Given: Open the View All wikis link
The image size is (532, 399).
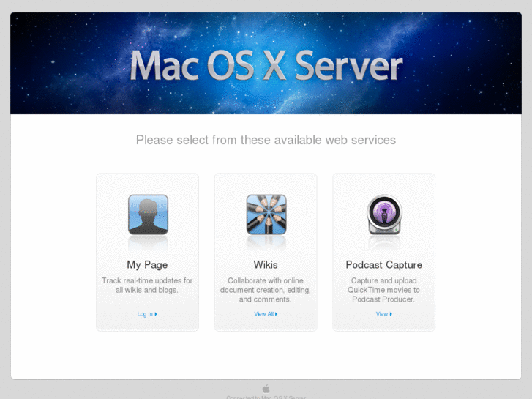Looking at the screenshot, I should (266, 314).
